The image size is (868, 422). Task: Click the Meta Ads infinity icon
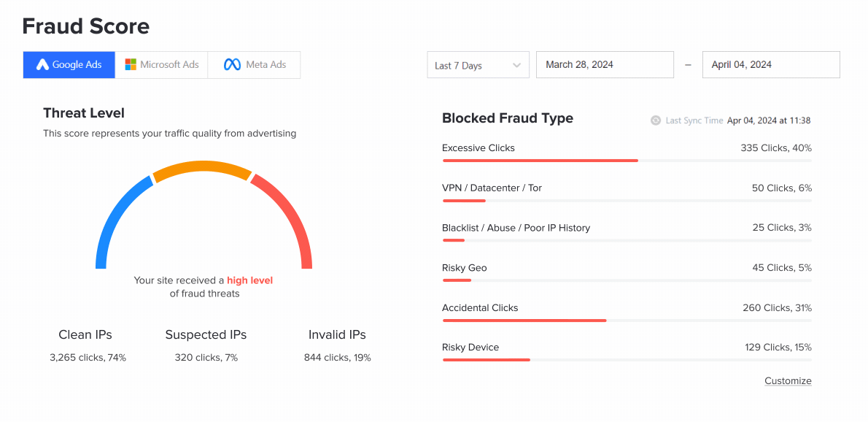coord(232,64)
